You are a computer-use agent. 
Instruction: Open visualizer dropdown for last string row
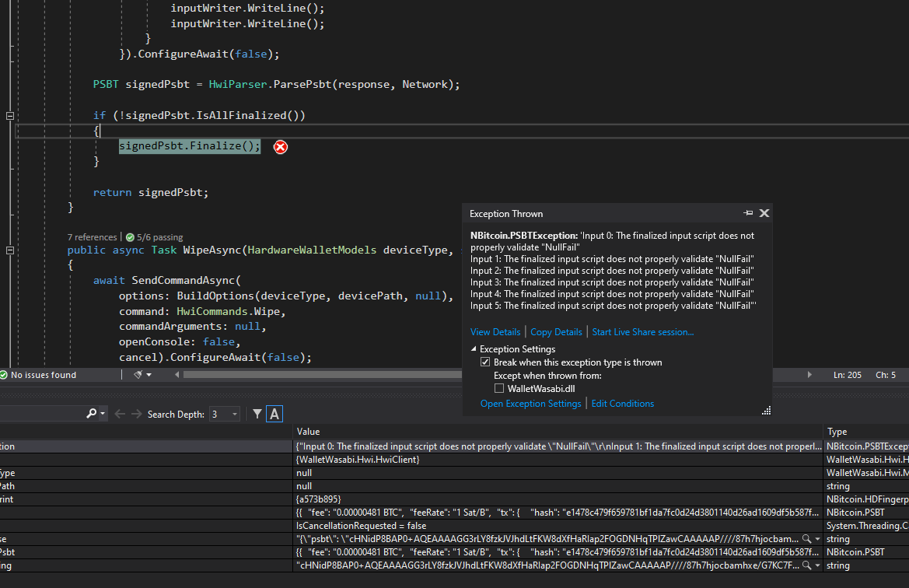coord(817,565)
